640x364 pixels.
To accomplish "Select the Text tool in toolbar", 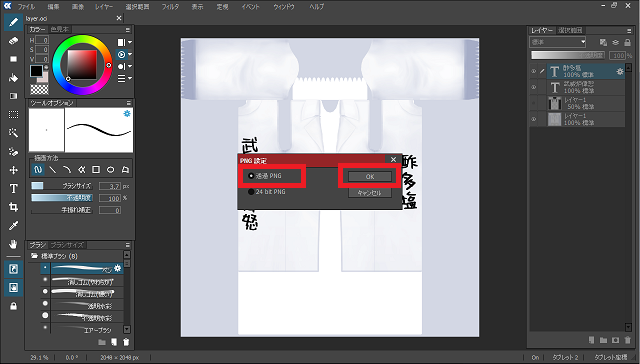I will pyautogui.click(x=13, y=189).
